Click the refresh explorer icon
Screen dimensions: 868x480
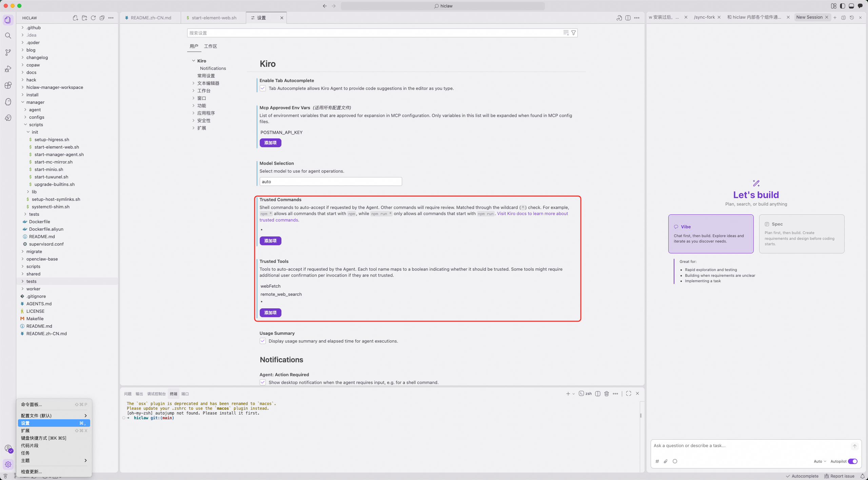[x=93, y=18]
